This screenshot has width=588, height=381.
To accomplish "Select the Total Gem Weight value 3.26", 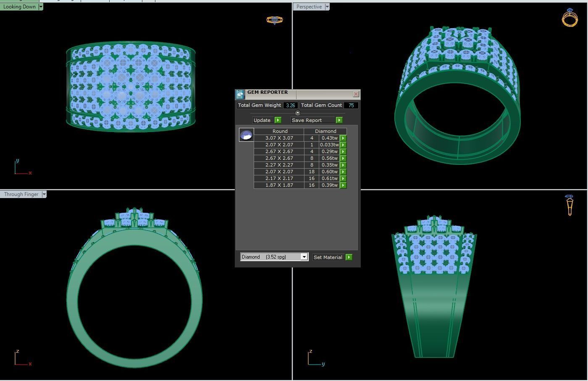I will pyautogui.click(x=291, y=105).
